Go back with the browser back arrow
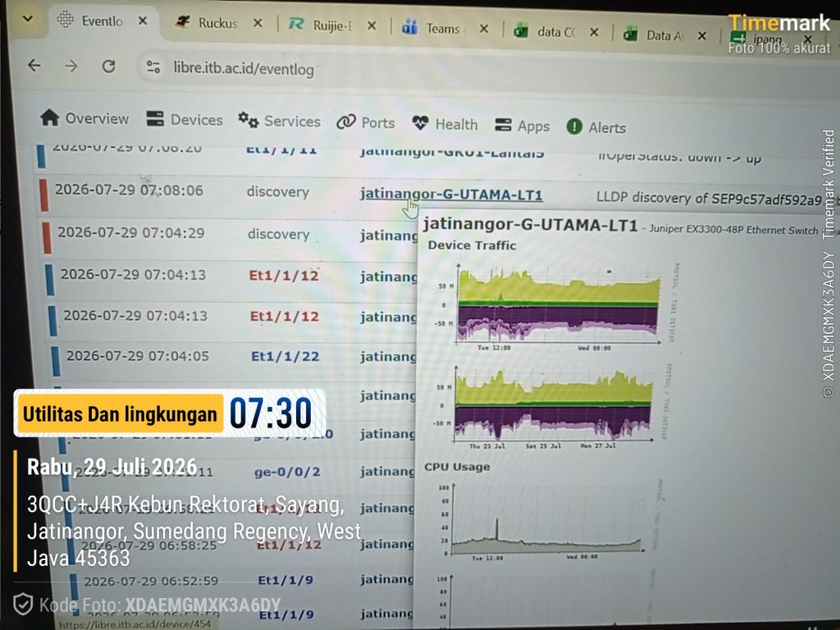 coord(34,66)
